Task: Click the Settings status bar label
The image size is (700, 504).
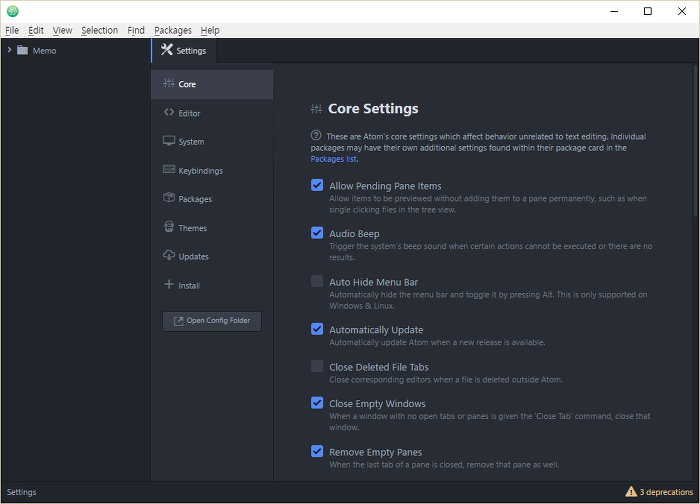Action: point(21,492)
